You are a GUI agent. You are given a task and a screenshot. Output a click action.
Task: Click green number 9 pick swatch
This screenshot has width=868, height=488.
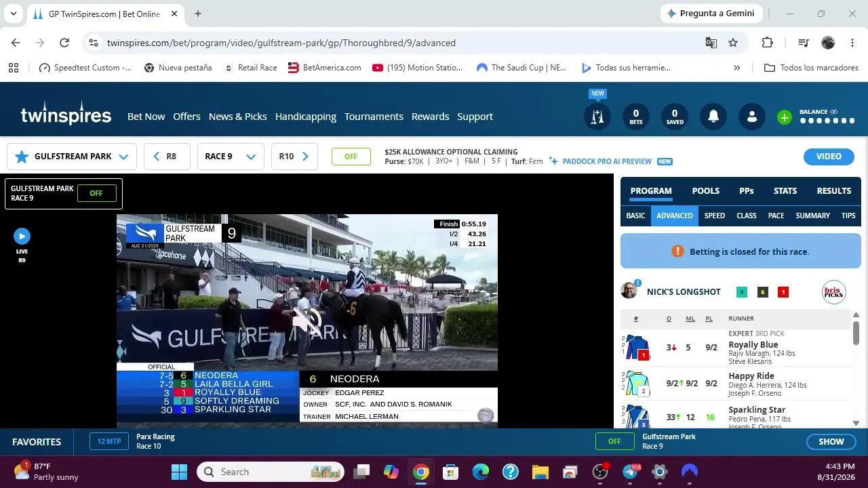point(742,292)
